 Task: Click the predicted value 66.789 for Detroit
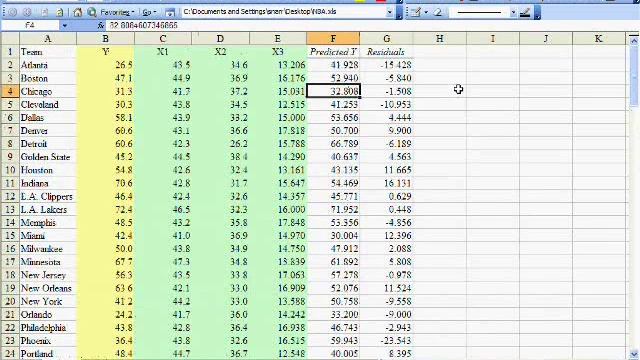click(333, 144)
